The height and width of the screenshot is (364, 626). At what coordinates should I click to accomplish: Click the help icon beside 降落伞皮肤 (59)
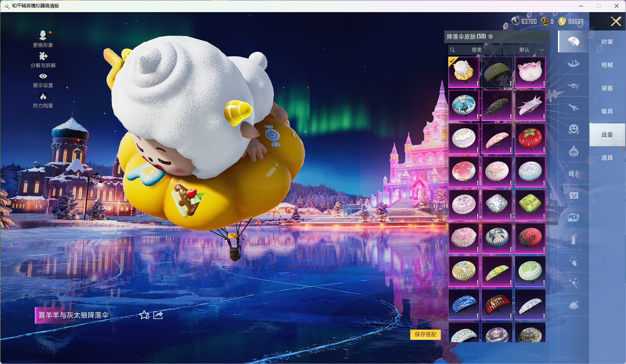[x=491, y=37]
